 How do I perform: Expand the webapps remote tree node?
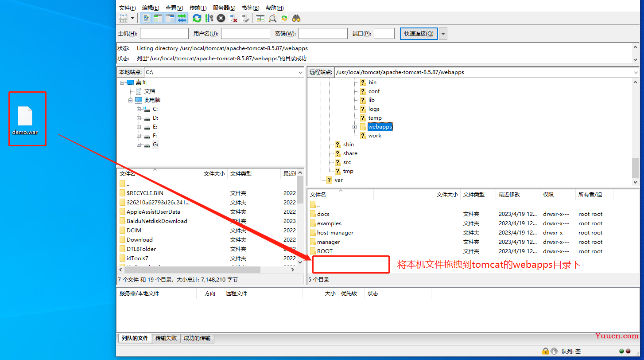click(354, 127)
